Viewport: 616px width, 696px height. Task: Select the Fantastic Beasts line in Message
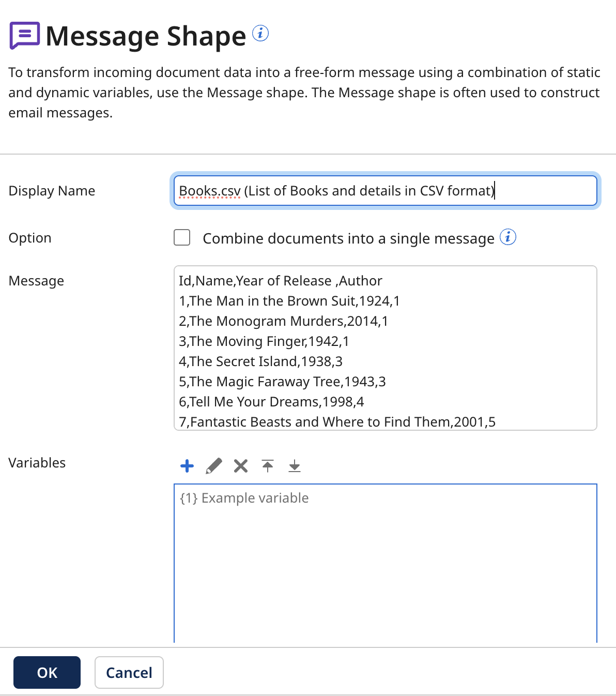pyautogui.click(x=337, y=421)
